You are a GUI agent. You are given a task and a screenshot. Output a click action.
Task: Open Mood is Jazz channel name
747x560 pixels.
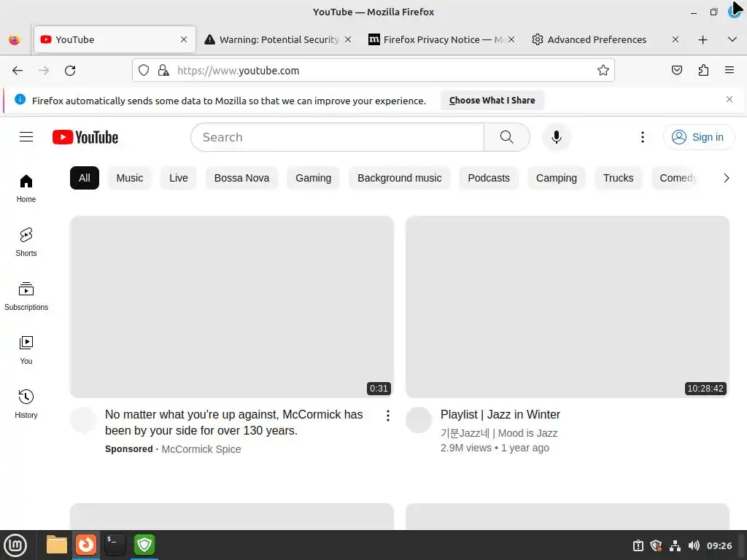pyautogui.click(x=499, y=433)
